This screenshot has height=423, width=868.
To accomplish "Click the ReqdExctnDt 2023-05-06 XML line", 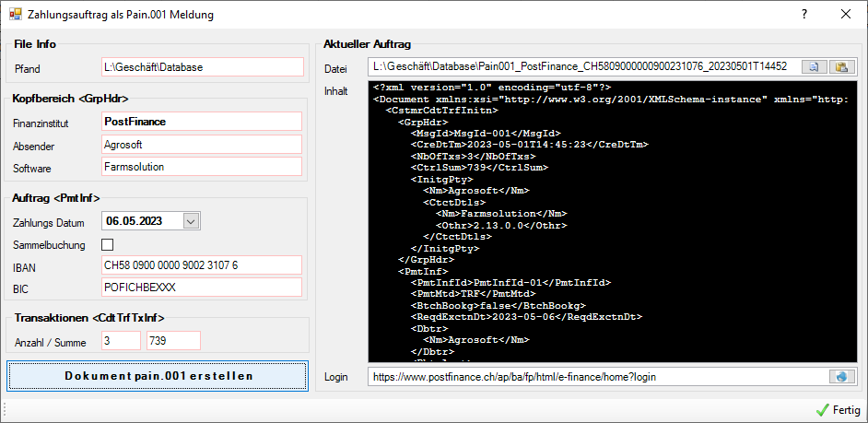I will (526, 317).
